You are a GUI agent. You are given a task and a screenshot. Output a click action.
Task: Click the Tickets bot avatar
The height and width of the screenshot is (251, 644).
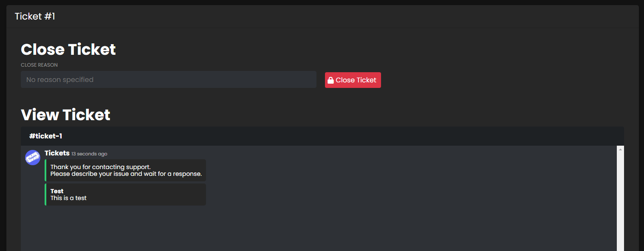tap(33, 158)
